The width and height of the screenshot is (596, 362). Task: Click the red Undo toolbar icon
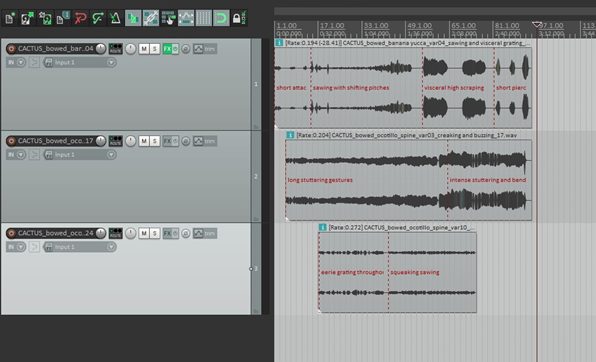pyautogui.click(x=81, y=18)
